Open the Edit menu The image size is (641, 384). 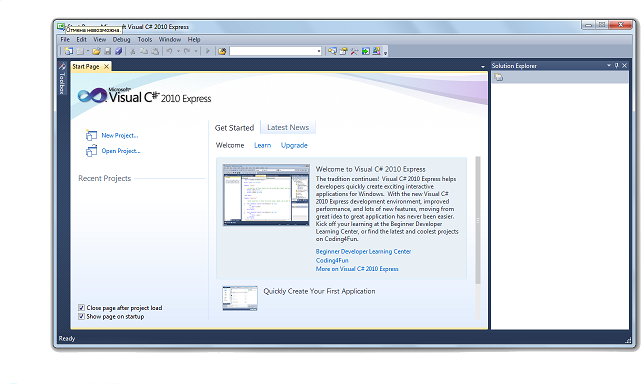point(81,39)
